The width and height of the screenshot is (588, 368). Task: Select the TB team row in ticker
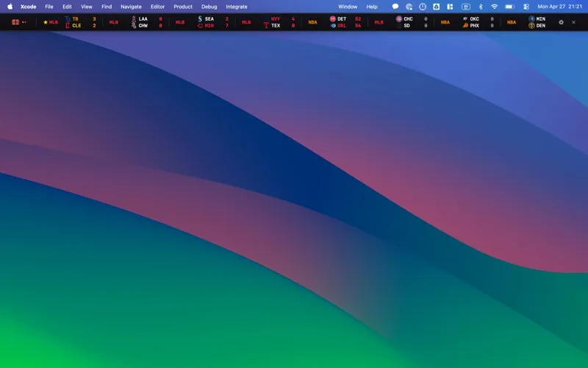pos(80,19)
